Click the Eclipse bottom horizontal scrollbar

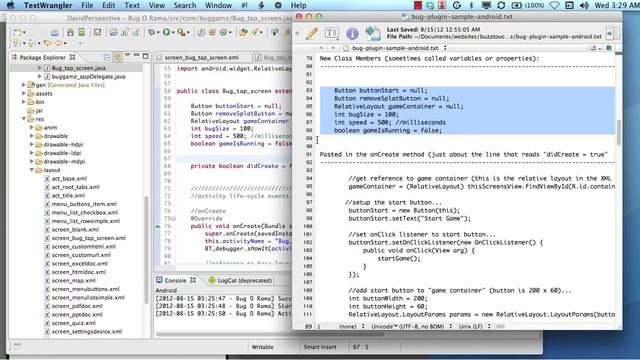[x=269, y=334]
